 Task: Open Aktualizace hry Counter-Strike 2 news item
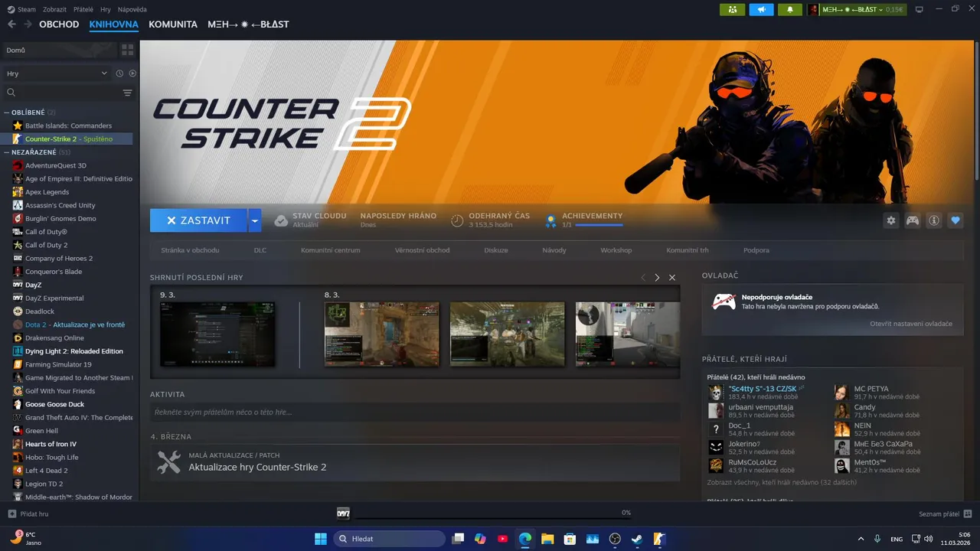tap(415, 462)
